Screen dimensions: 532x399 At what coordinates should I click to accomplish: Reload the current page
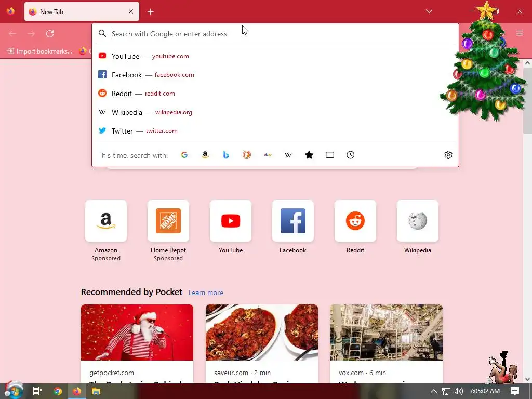(50, 34)
